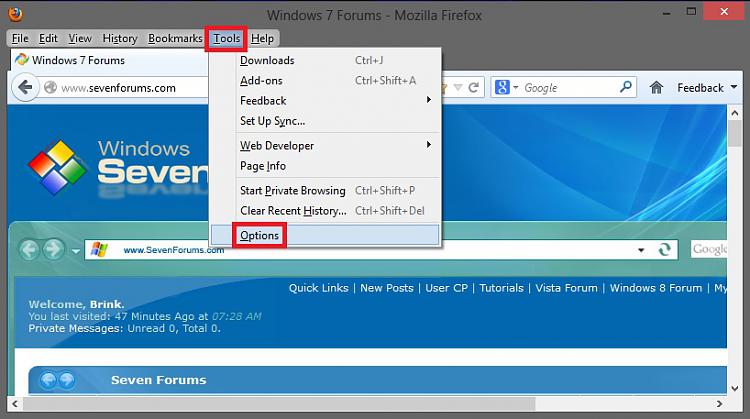The image size is (750, 419).
Task: Open the History menu
Action: click(x=120, y=38)
